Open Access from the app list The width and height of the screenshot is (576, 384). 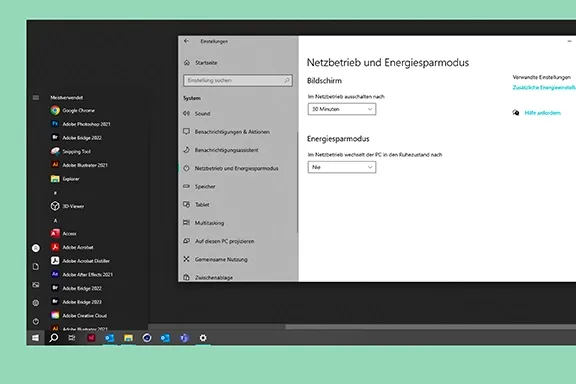[x=64, y=233]
